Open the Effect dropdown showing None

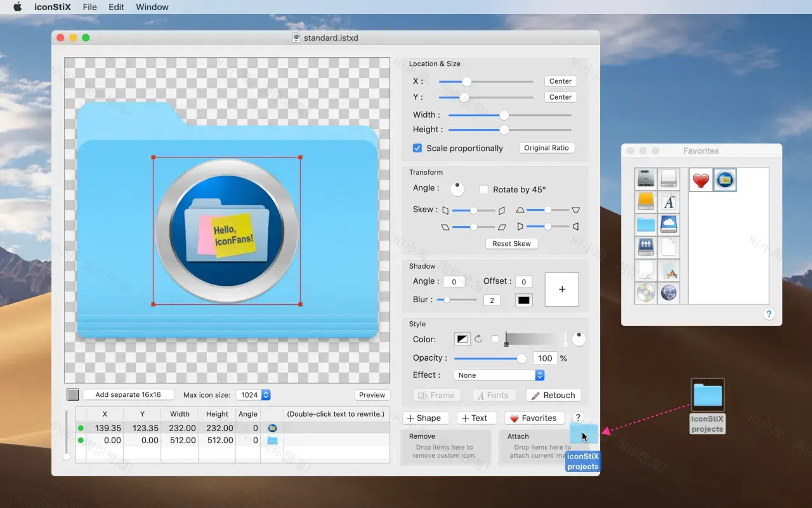[499, 375]
